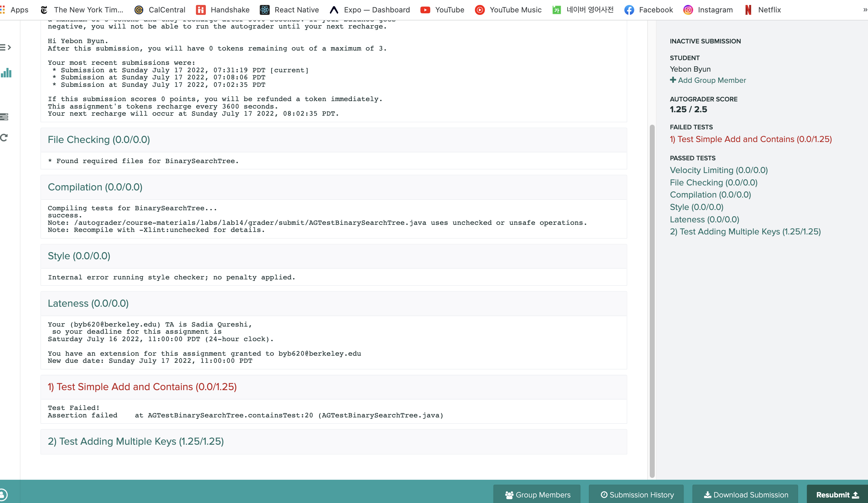Image resolution: width=868 pixels, height=503 pixels.
Task: Open the bar chart statistics icon
Action: click(6, 73)
